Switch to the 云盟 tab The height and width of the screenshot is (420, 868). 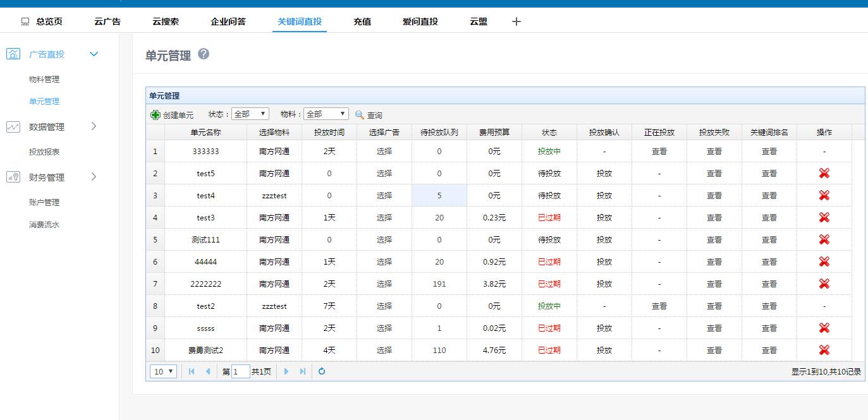click(x=479, y=21)
